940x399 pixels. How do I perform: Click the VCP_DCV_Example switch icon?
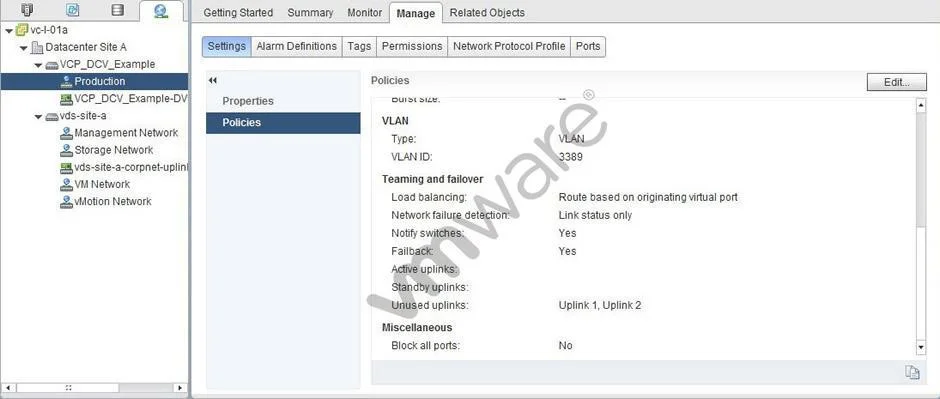(x=52, y=65)
